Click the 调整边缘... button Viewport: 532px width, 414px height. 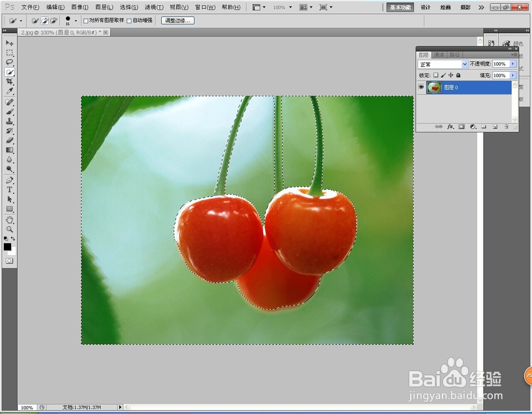[178, 21]
